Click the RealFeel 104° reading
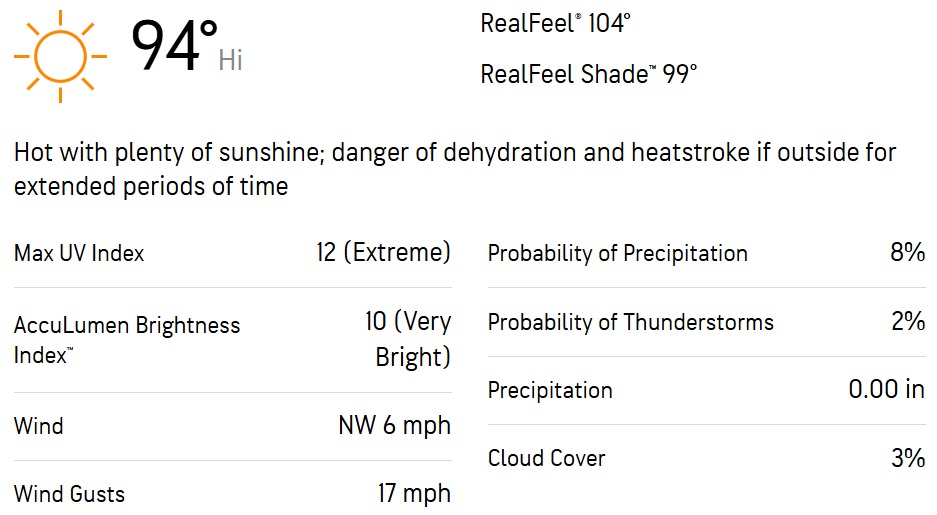The height and width of the screenshot is (515, 937). click(555, 23)
